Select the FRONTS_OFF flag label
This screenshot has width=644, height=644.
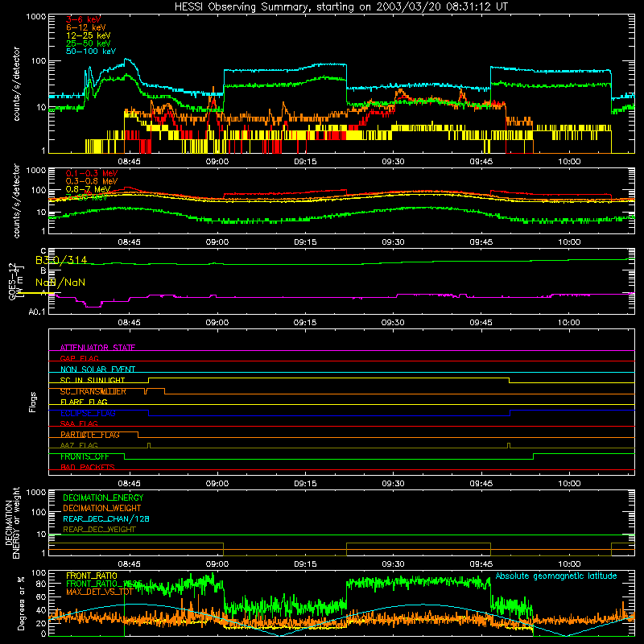[85, 456]
